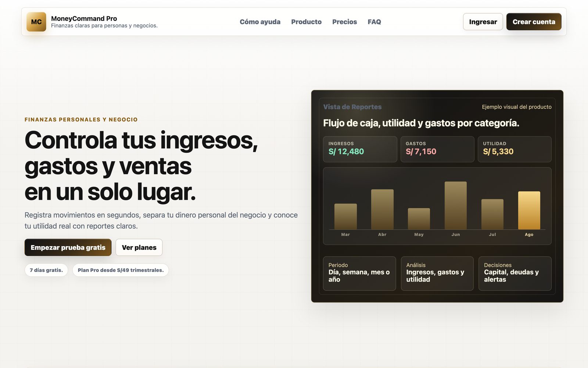Click the highlighted Ago bar
The height and width of the screenshot is (368, 588).
529,210
